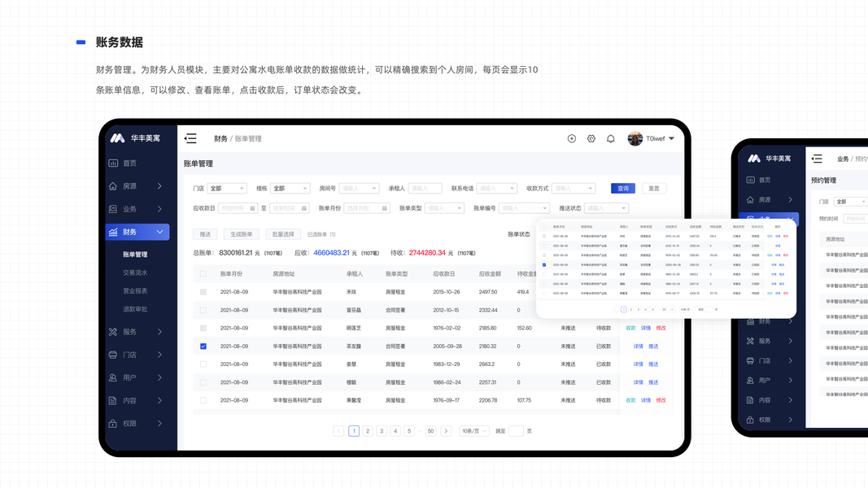Open the 10条/页 page size dropdown

click(473, 431)
